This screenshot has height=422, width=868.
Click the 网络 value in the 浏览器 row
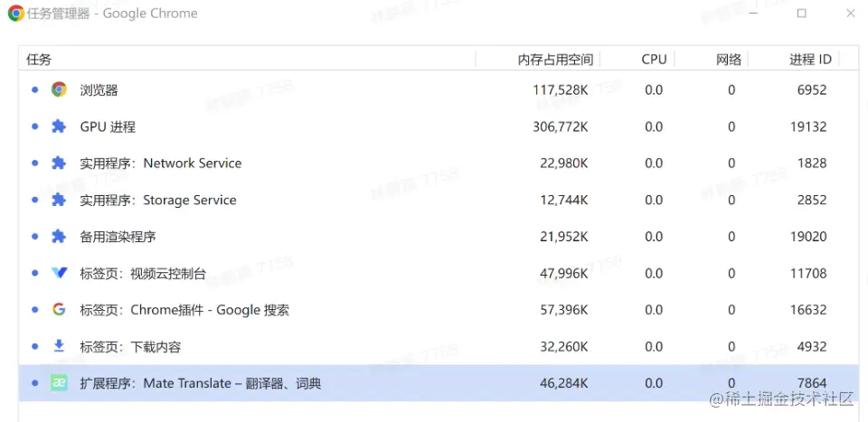(731, 90)
